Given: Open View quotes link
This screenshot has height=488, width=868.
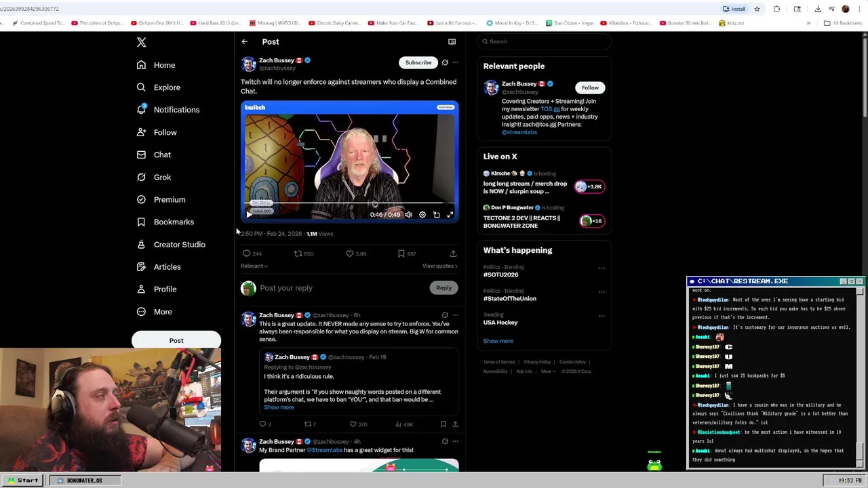Looking at the screenshot, I should coord(440,266).
